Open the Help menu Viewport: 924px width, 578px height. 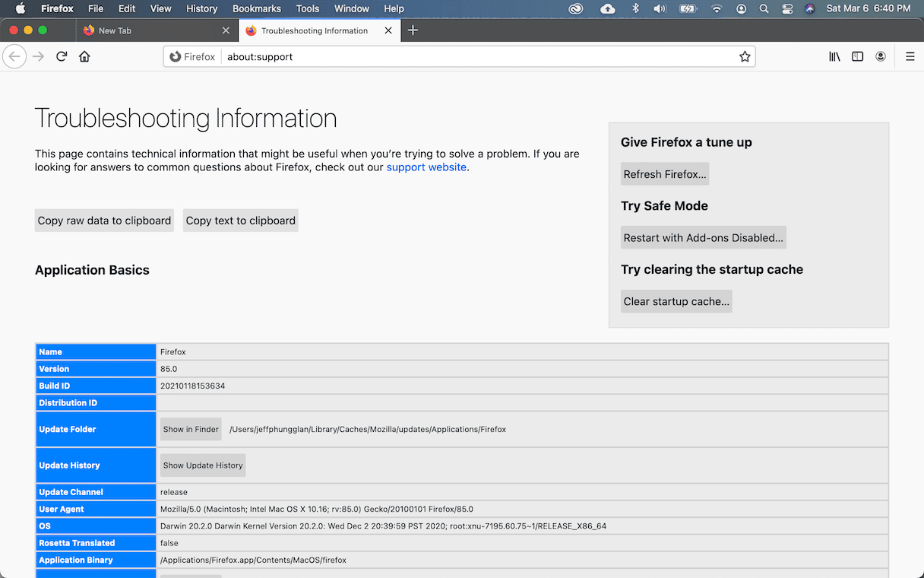(x=394, y=8)
